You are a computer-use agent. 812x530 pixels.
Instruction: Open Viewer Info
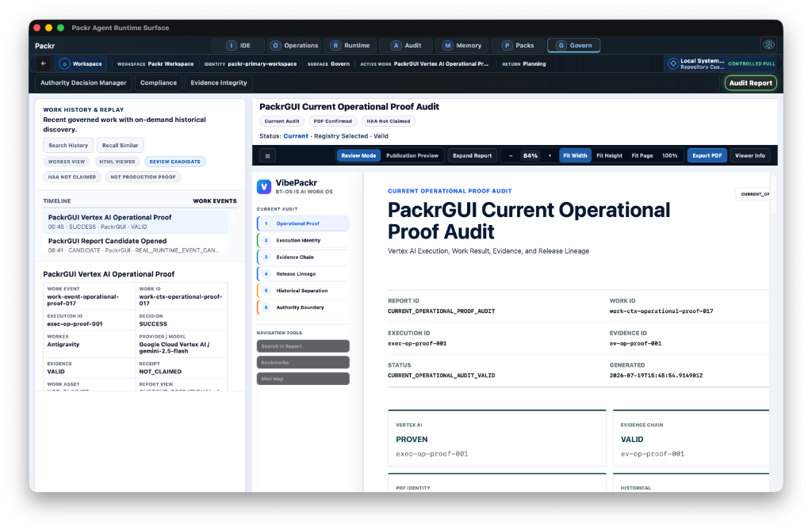coord(750,156)
